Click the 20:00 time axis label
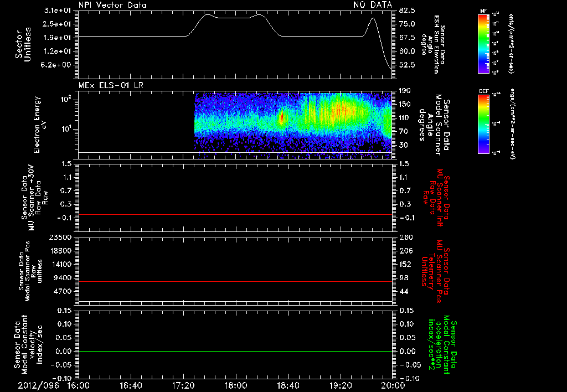The image size is (567, 392). [x=393, y=385]
